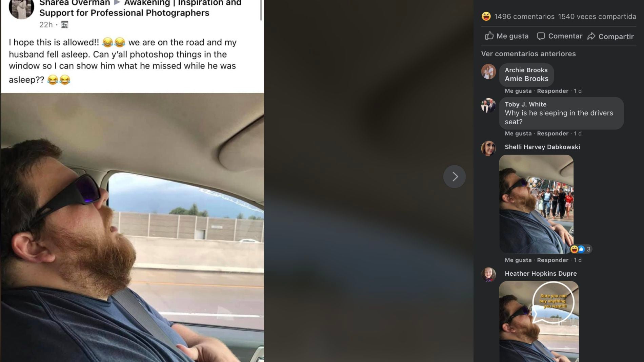View reactions on Shelli's photo comment
The height and width of the screenshot is (362, 644).
(581, 249)
